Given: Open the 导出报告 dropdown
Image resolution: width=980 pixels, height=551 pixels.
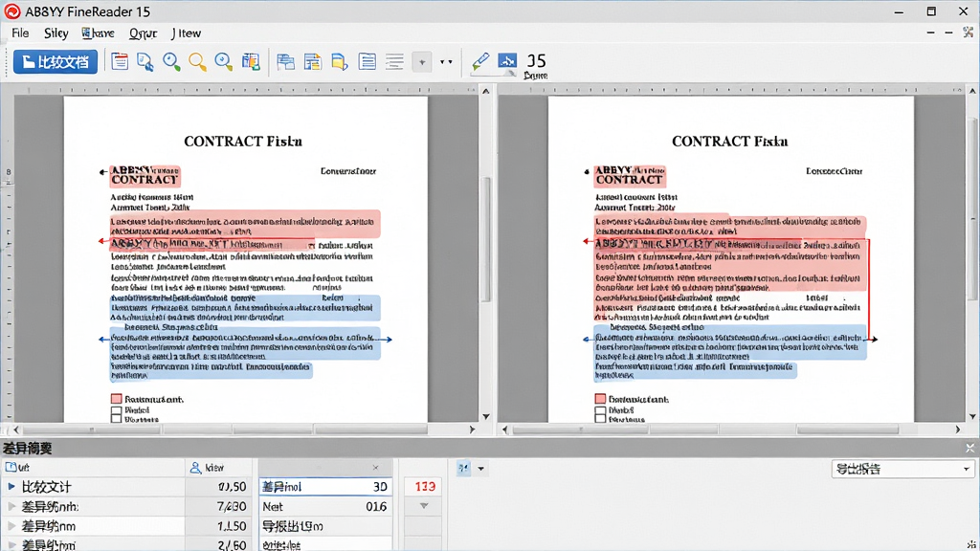Looking at the screenshot, I should point(902,469).
